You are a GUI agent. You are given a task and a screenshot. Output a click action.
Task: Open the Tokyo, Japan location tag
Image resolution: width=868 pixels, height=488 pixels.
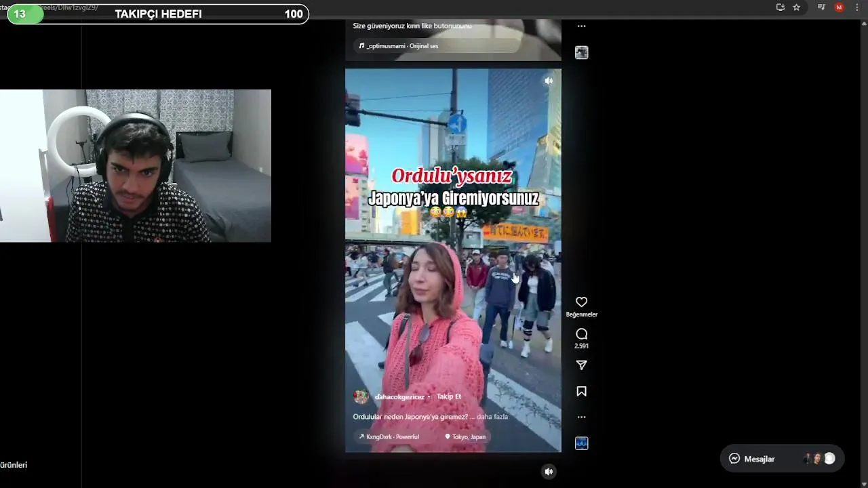coord(465,436)
